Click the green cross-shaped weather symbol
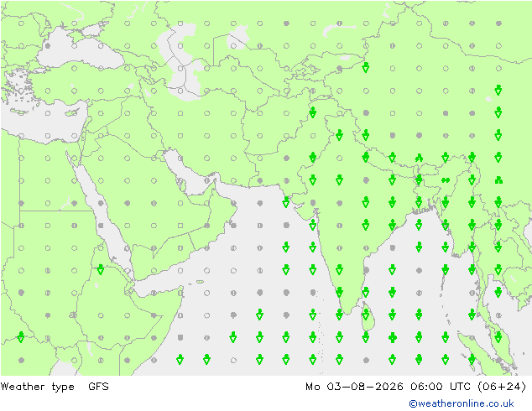Screen dimensions: 532x411 coord(393,338)
